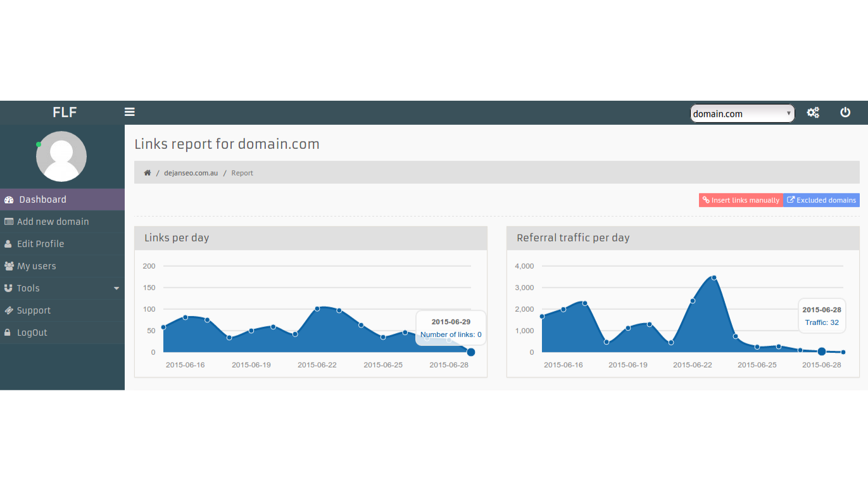
Task: Click the Add new domain icon
Action: tap(9, 221)
